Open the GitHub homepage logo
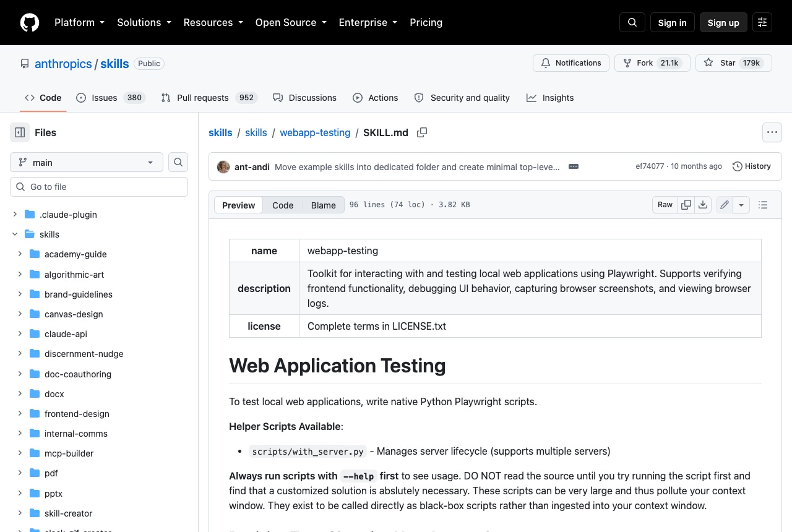Screen dimensions: 792x532 coord(30,22)
